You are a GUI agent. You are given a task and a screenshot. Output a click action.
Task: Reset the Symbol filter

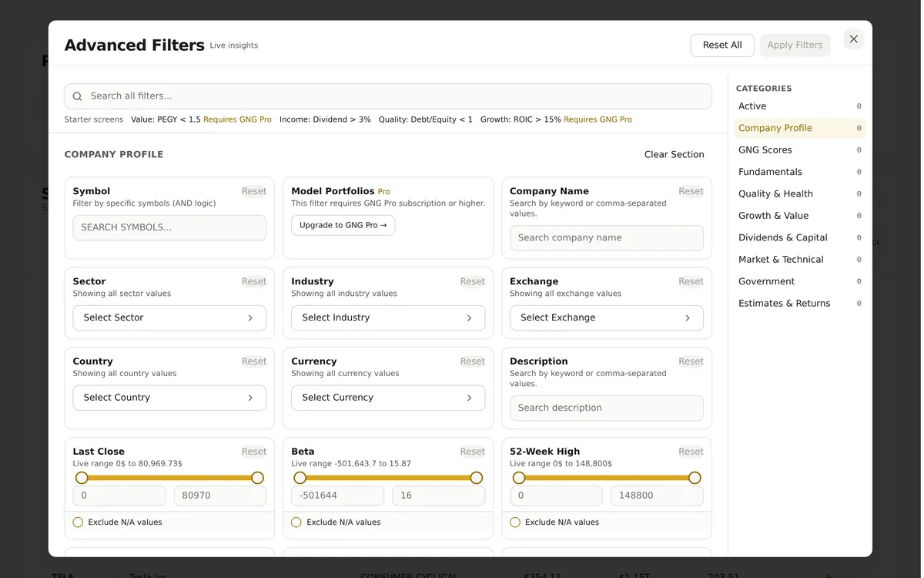tap(254, 192)
